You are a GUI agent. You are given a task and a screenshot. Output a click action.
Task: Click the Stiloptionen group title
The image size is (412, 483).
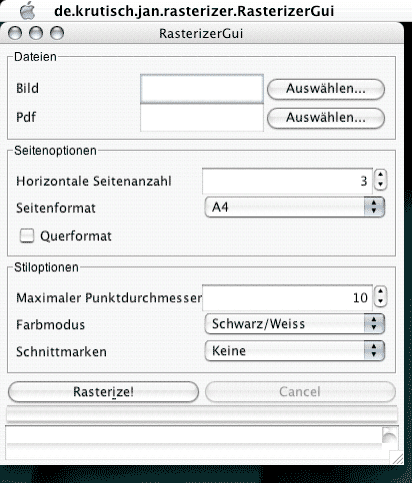coord(46,267)
